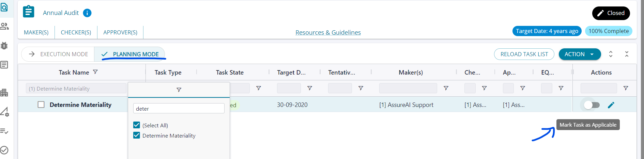Uncheck the (Select All) filter checkbox
644x159 pixels.
pyautogui.click(x=137, y=125)
